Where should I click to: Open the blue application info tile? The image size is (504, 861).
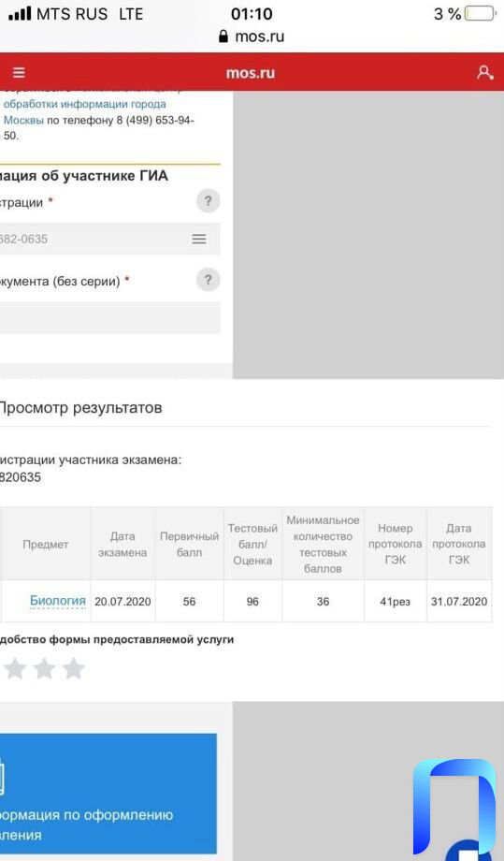tap(108, 793)
